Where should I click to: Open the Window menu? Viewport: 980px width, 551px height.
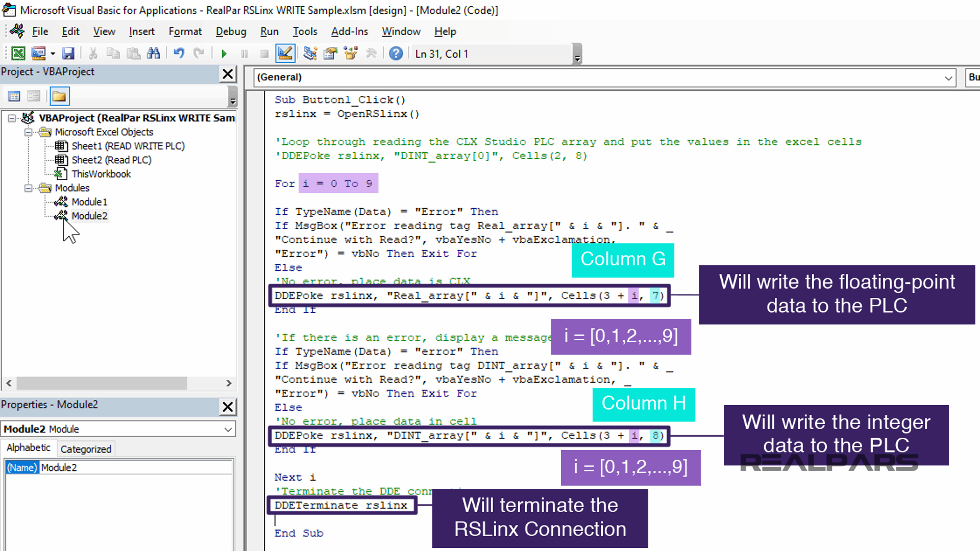(401, 32)
